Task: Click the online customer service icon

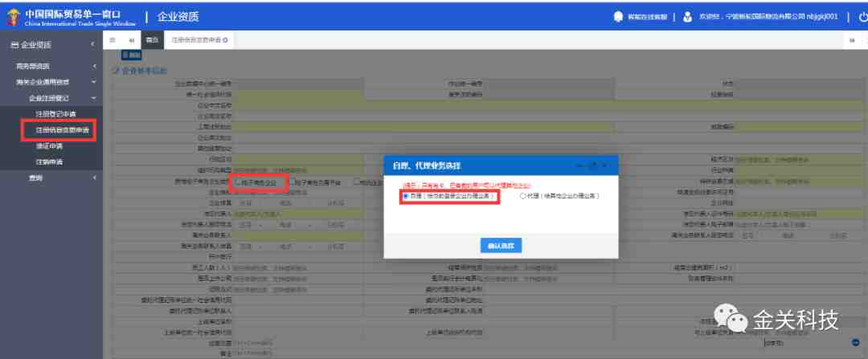Action: [617, 16]
